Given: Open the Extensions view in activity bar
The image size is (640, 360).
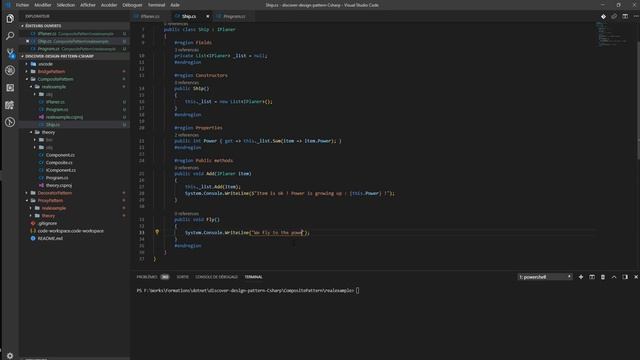Looking at the screenshot, I should pos(10,87).
